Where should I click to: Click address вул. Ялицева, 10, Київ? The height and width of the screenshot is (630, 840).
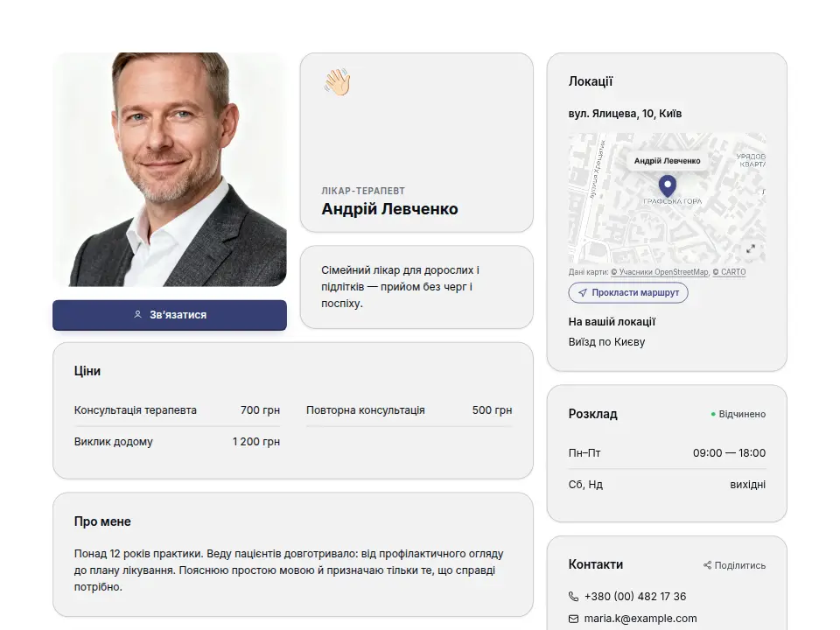pos(625,114)
